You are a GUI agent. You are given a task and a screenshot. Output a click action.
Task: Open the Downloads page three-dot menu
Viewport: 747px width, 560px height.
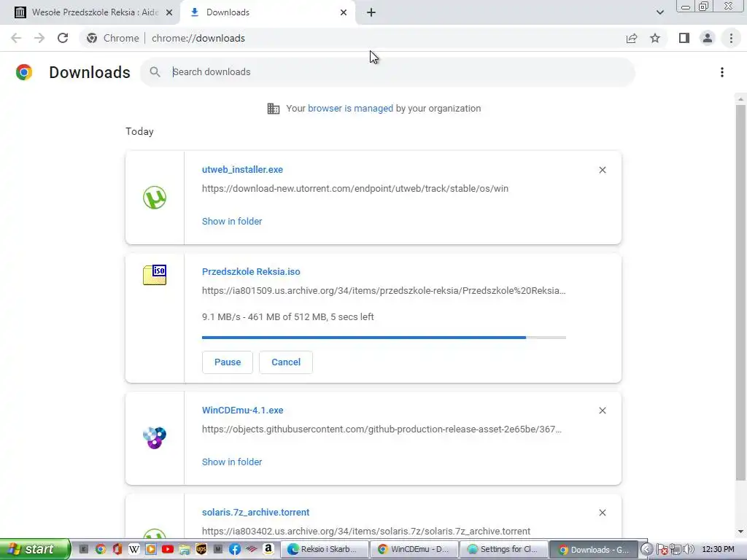[x=722, y=72]
